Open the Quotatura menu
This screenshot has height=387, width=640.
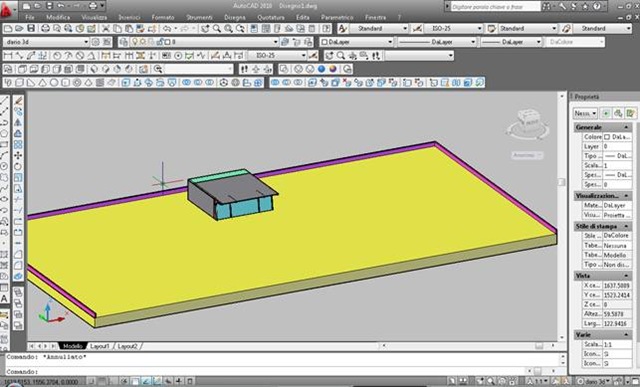click(271, 18)
